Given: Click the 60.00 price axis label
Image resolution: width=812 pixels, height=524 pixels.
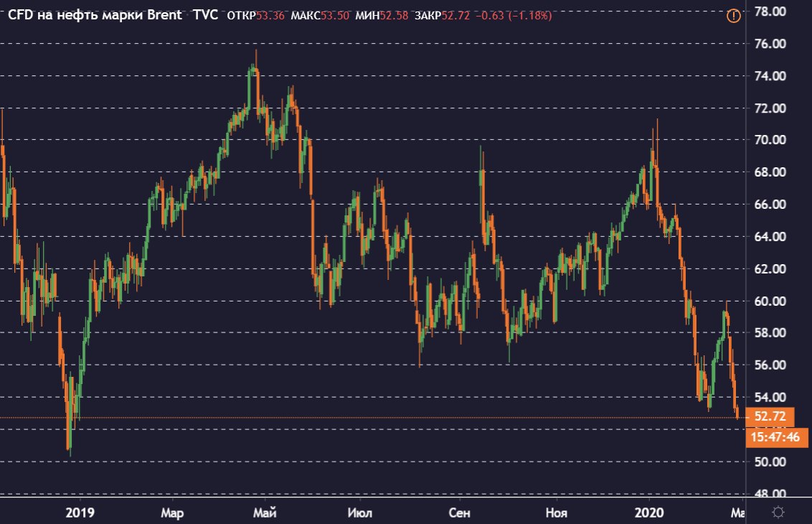Looking at the screenshot, I should coord(770,301).
